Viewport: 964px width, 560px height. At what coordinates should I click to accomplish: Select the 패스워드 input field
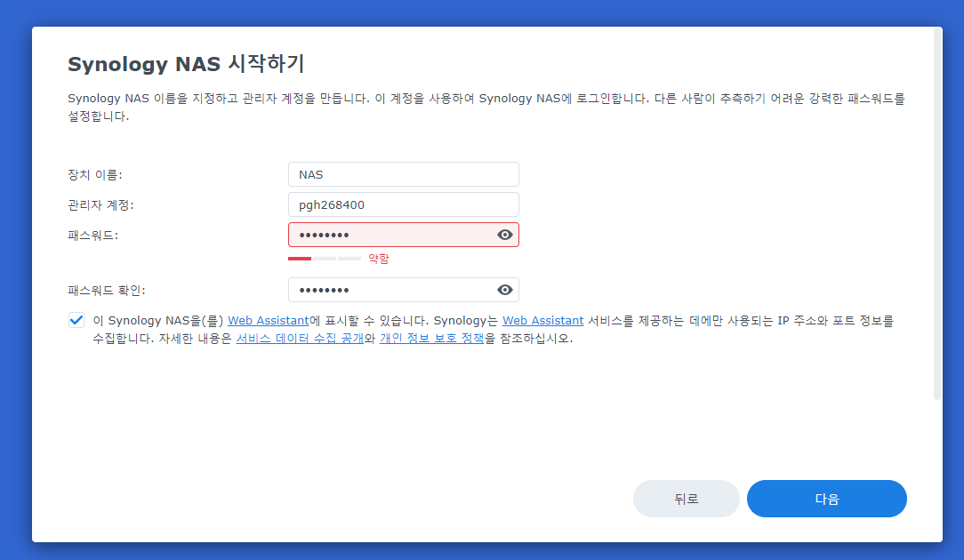[404, 235]
